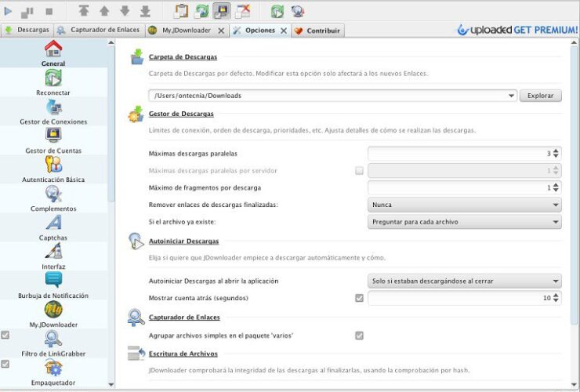Close the My.JDownloader tab

pos(221,31)
